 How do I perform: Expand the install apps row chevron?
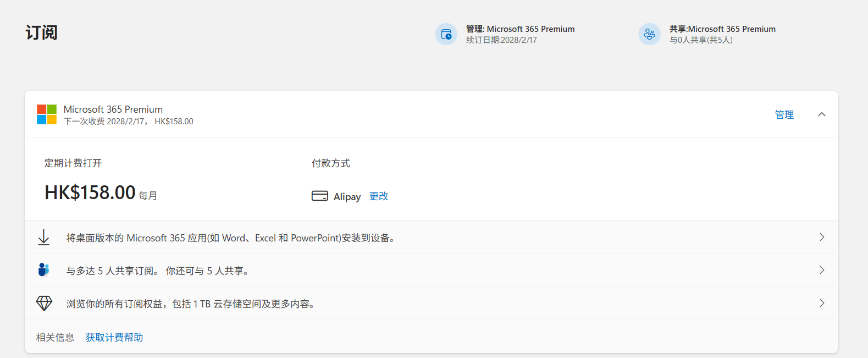point(822,238)
